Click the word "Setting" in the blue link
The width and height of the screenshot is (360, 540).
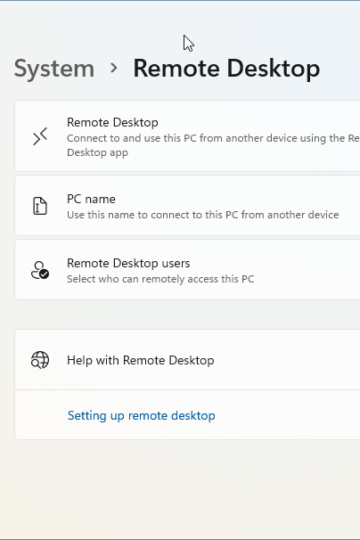pos(87,416)
